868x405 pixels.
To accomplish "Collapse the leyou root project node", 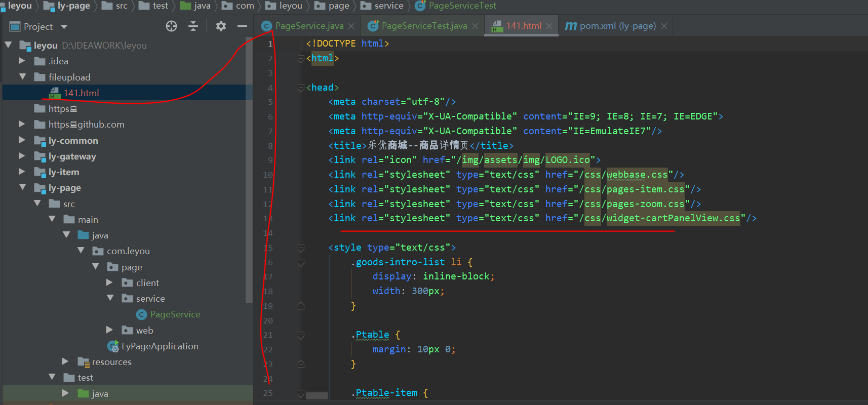I will [x=8, y=45].
